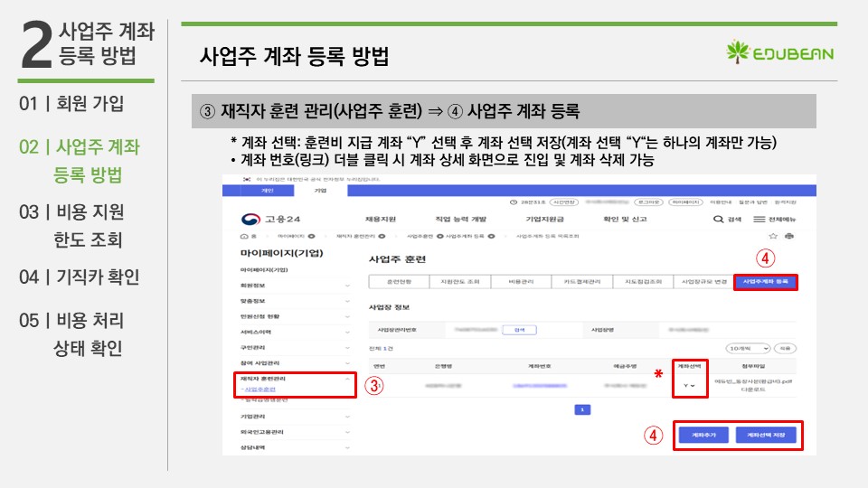868x488 pixels.
Task: Open the 사업주훈련 sidebar link
Action: click(x=259, y=389)
